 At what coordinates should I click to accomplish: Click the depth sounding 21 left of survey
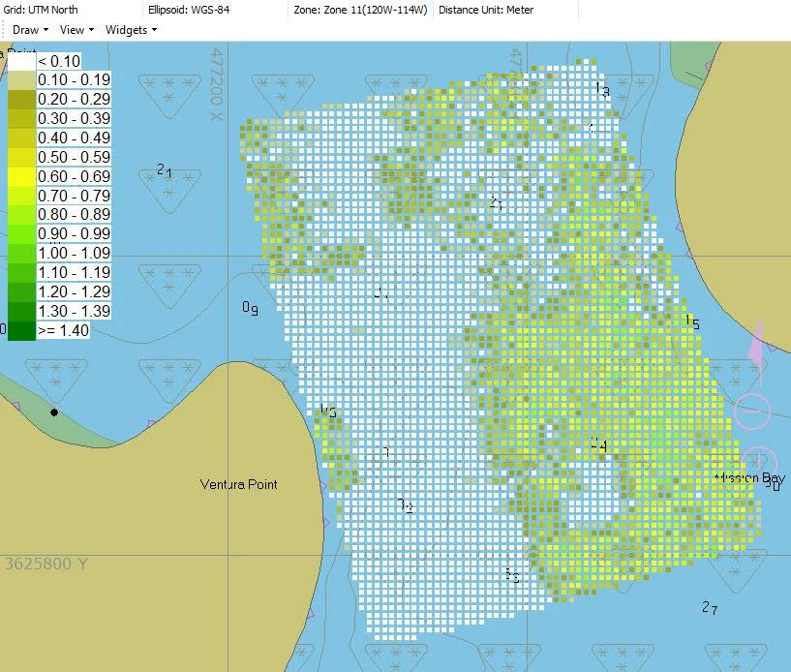(x=165, y=170)
